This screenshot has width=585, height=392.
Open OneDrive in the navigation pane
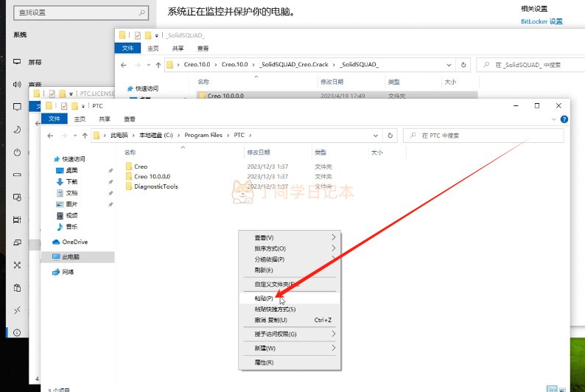tap(74, 242)
